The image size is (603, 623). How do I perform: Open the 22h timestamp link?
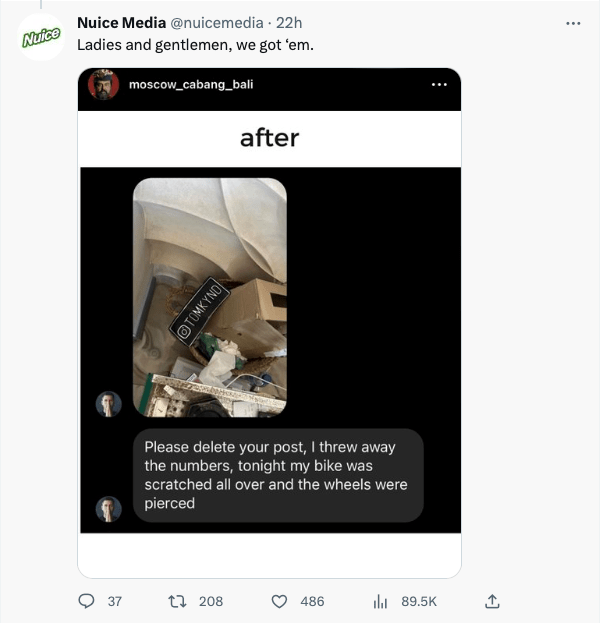(288, 23)
